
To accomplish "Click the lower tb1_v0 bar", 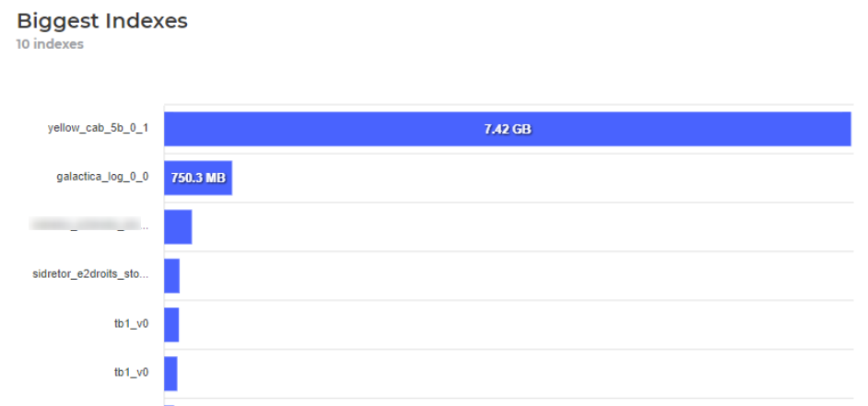I will coord(170,373).
